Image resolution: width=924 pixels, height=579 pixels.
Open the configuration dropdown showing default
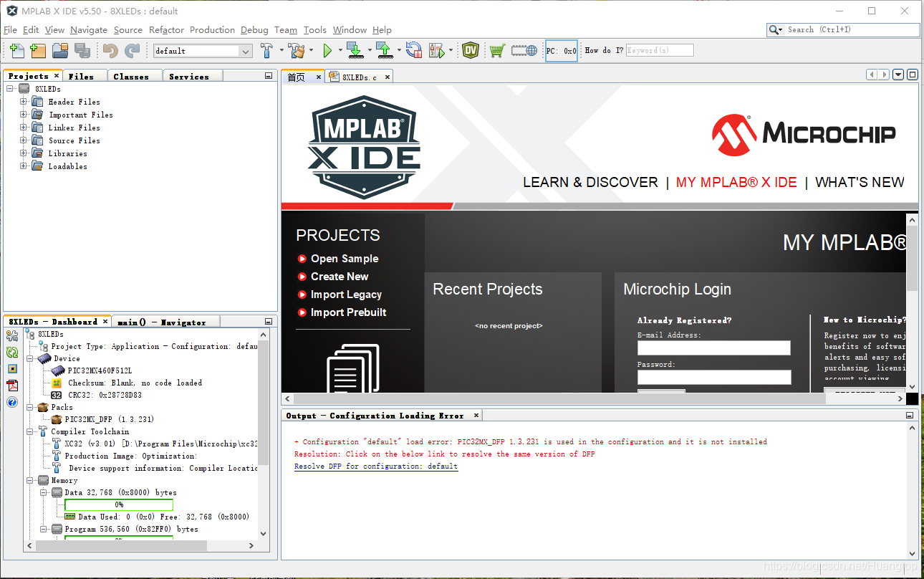203,51
